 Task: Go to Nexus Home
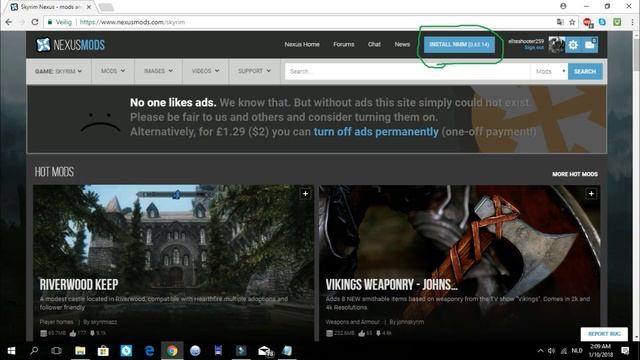(302, 44)
